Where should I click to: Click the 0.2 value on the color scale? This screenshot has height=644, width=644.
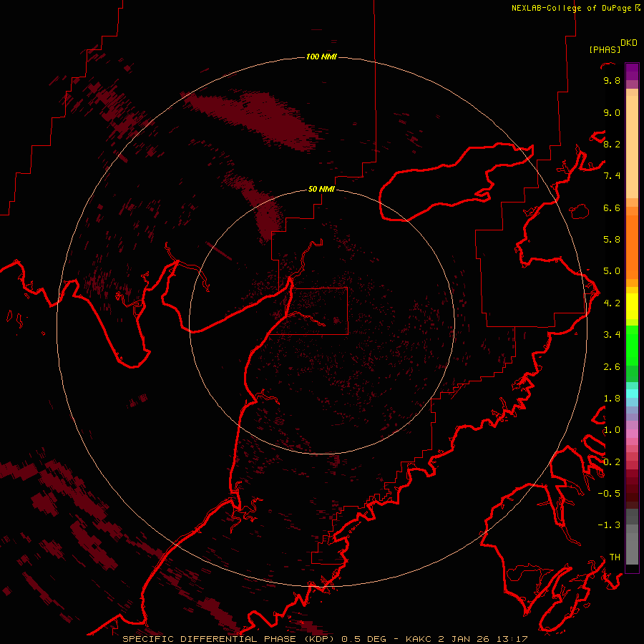point(612,462)
